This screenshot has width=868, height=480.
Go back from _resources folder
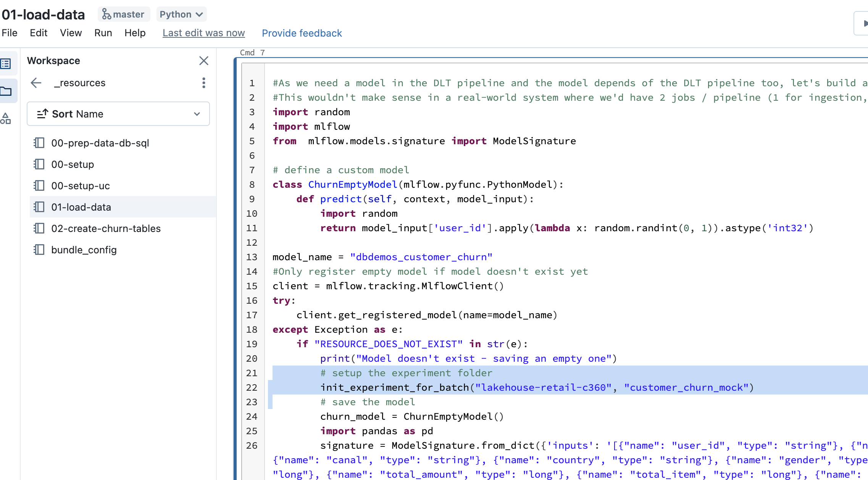coord(36,83)
